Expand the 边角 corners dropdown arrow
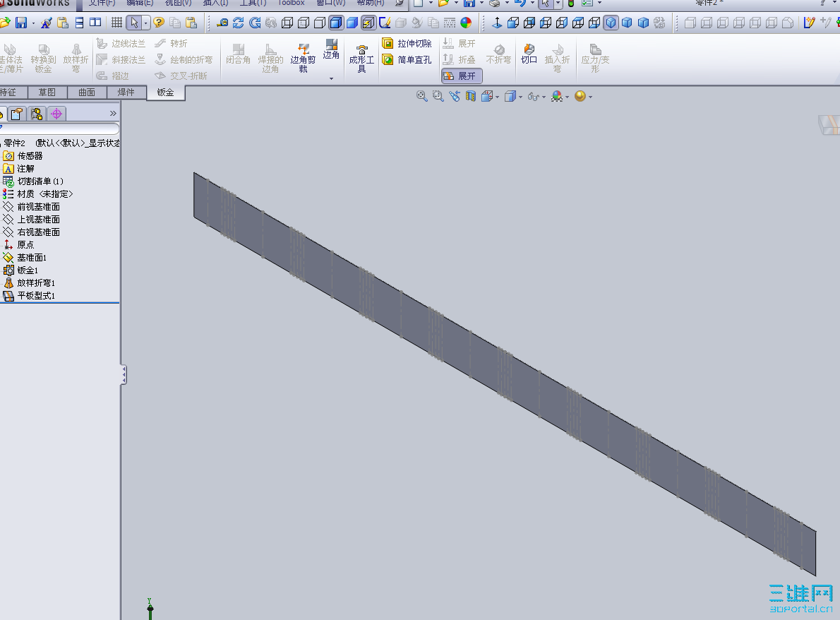Viewport: 840px width, 620px height. point(331,79)
